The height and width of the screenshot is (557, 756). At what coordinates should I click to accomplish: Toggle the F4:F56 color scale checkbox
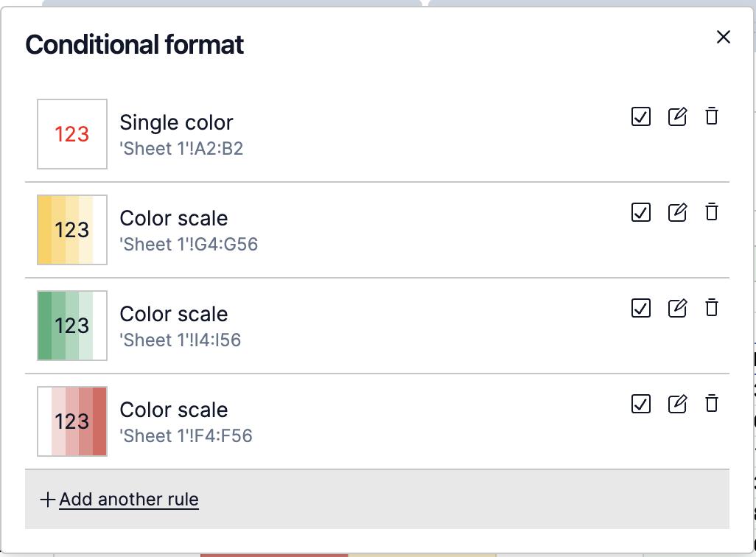click(641, 404)
